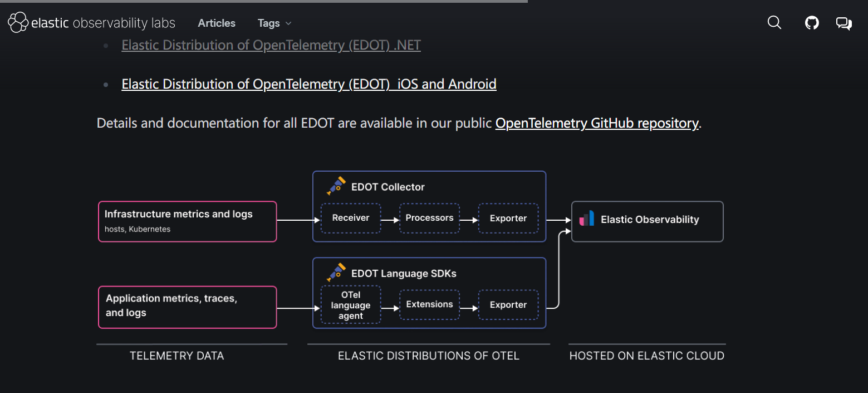The height and width of the screenshot is (393, 868).
Task: Open the OpenTelemetry GitHub repository link
Action: (597, 123)
